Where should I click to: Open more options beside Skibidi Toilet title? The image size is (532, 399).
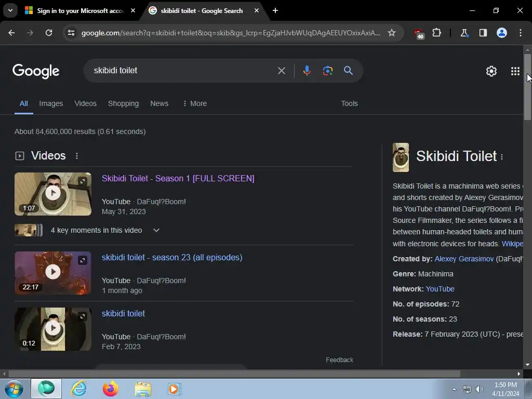tap(502, 157)
